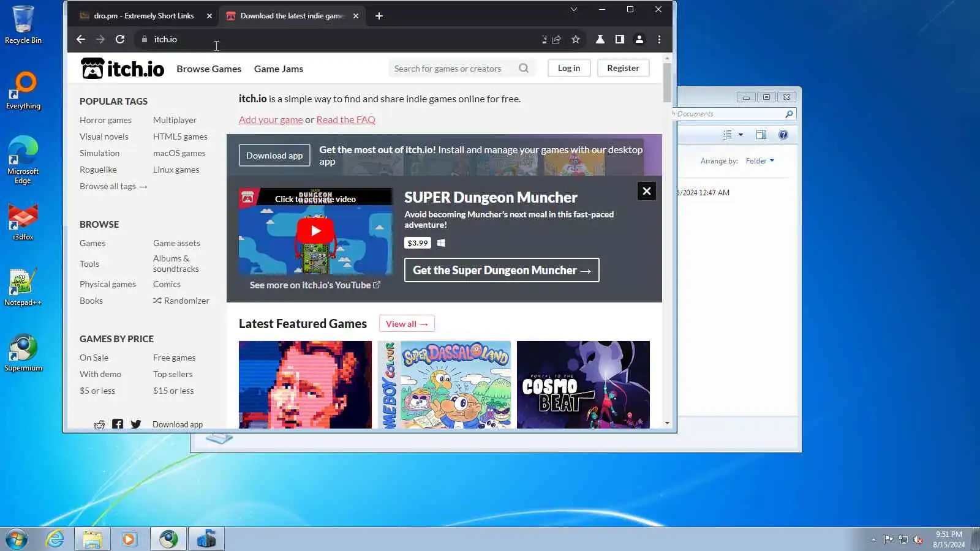Open the three-dot browser menu
Screen dimensions: 980x551
(x=659, y=39)
